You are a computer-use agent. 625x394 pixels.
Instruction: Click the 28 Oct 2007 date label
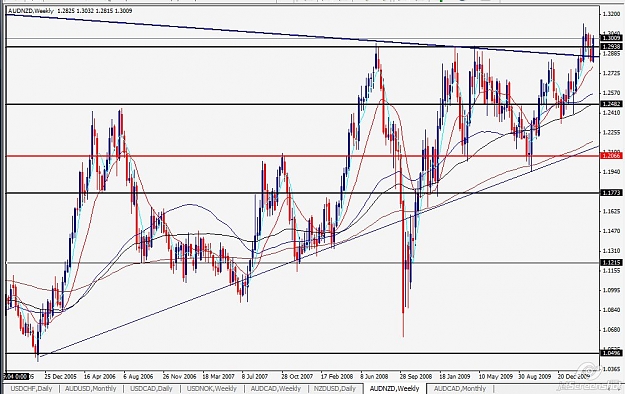[297, 376]
